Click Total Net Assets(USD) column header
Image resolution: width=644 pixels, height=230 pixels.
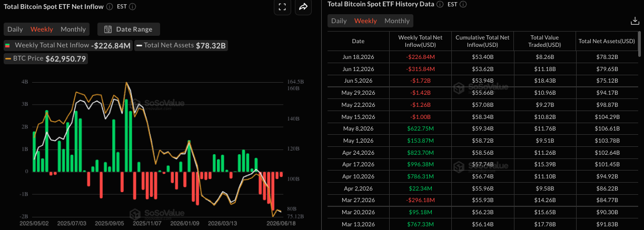pyautogui.click(x=607, y=41)
